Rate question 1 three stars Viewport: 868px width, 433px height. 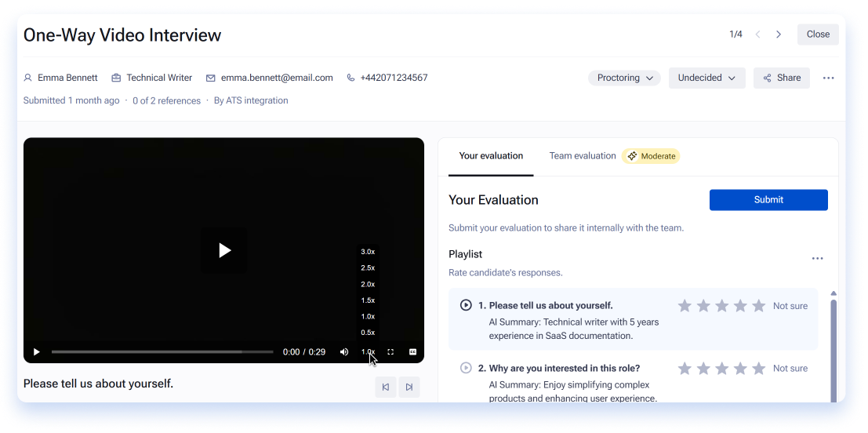722,306
